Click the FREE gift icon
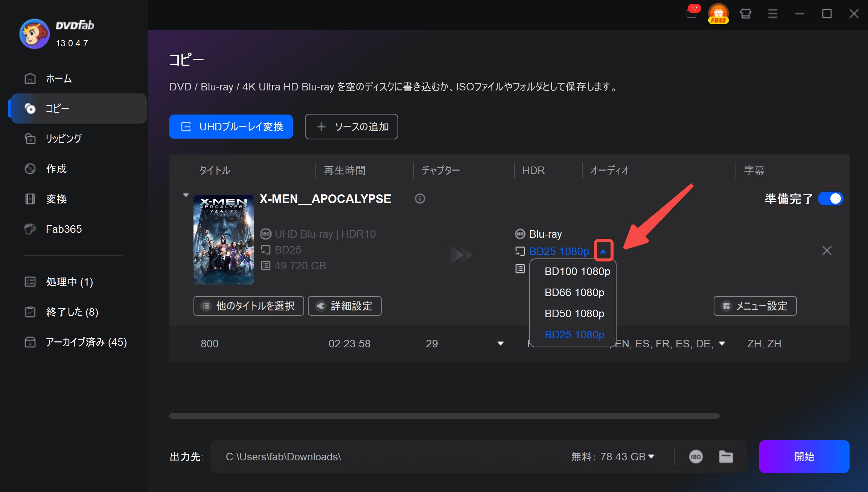 click(x=718, y=14)
